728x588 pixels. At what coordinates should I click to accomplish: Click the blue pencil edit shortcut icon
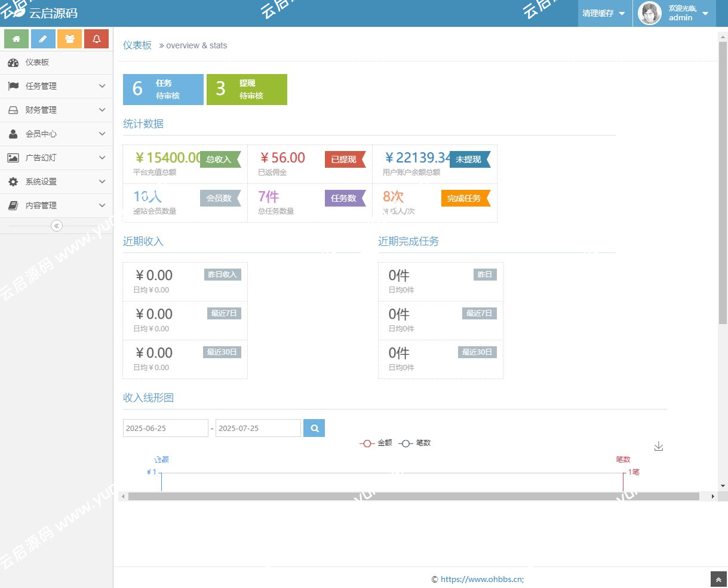pyautogui.click(x=43, y=39)
